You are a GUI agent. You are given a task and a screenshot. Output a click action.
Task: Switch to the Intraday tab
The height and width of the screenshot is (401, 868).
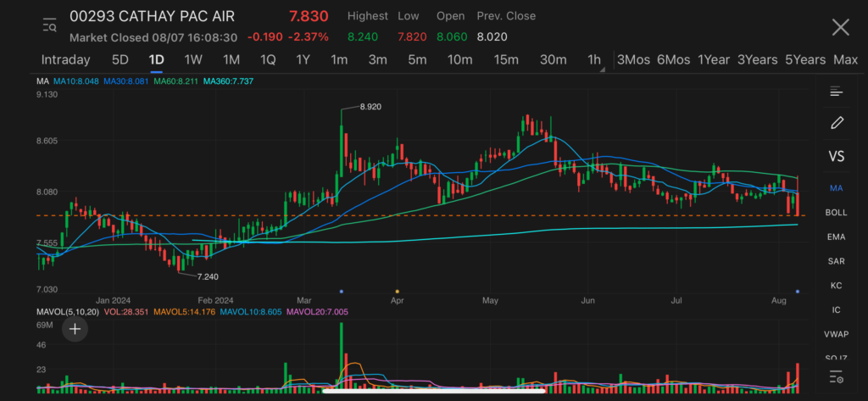[x=65, y=59]
